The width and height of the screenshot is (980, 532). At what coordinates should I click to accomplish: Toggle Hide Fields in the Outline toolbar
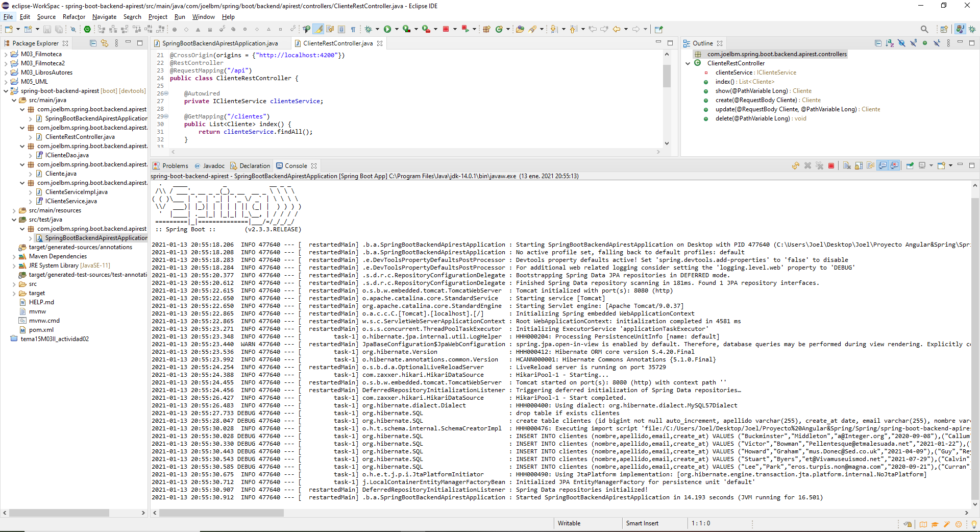[x=901, y=43]
